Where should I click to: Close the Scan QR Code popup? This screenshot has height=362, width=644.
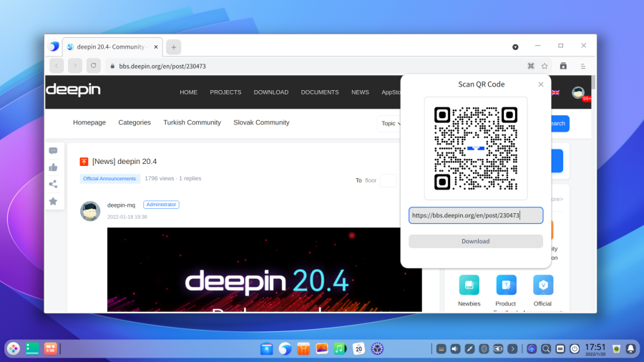click(x=540, y=84)
